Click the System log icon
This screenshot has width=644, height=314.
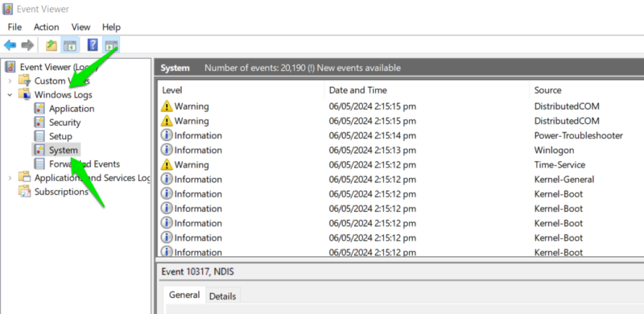coord(39,150)
